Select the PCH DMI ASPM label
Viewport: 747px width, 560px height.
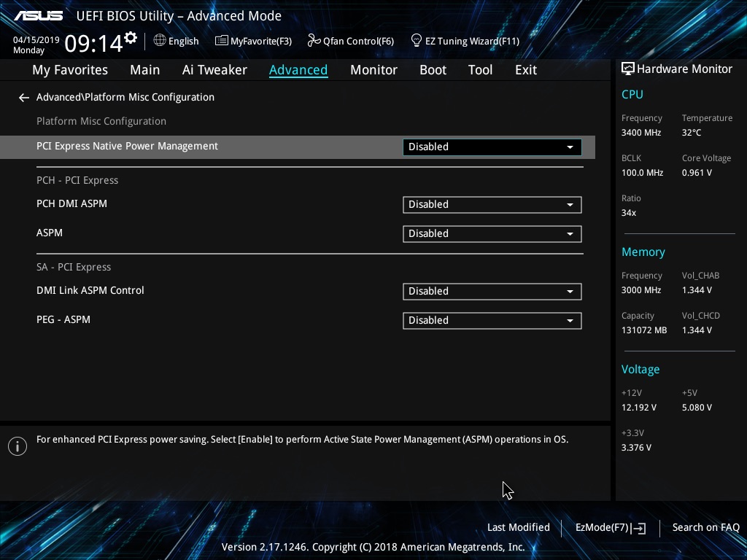coord(72,204)
